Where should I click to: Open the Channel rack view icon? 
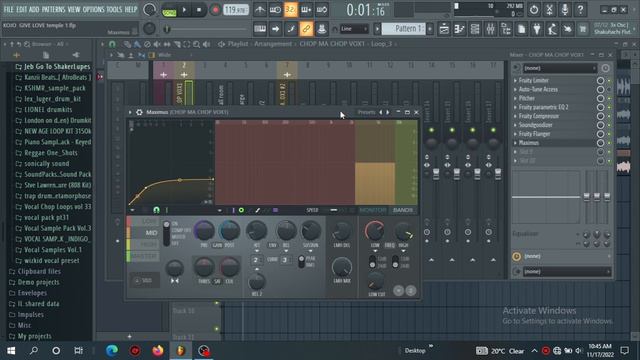475,29
